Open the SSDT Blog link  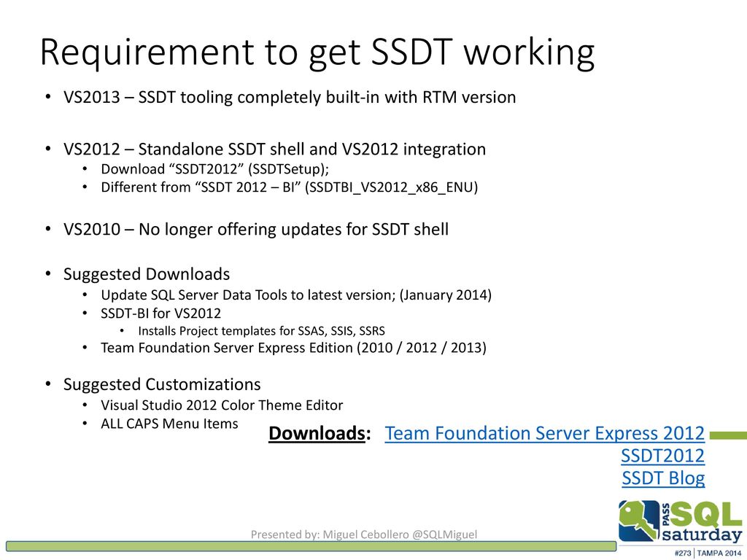coord(663,478)
